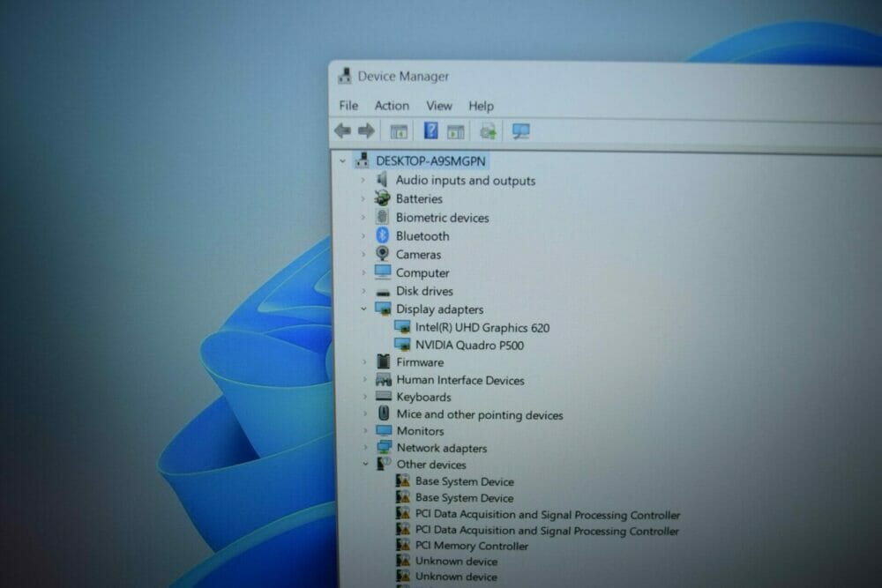Open the Action menu
The image size is (882, 588).
pos(392,106)
